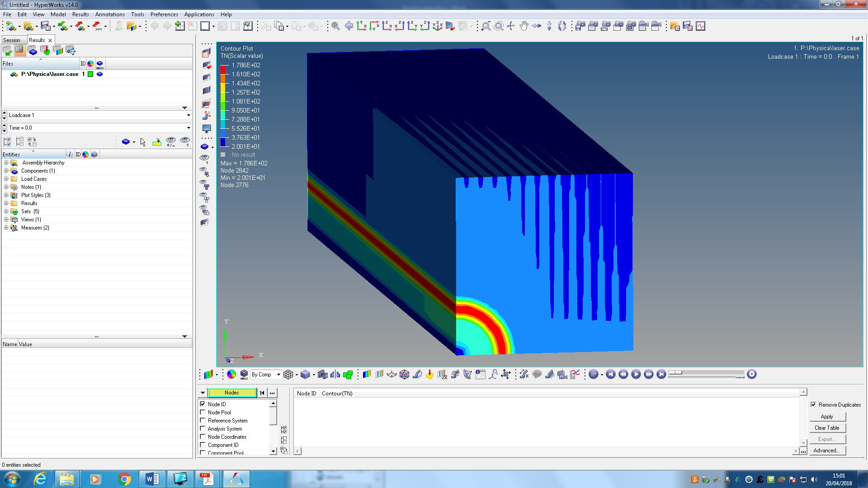Enable the Node Pool checkbox

tap(203, 413)
